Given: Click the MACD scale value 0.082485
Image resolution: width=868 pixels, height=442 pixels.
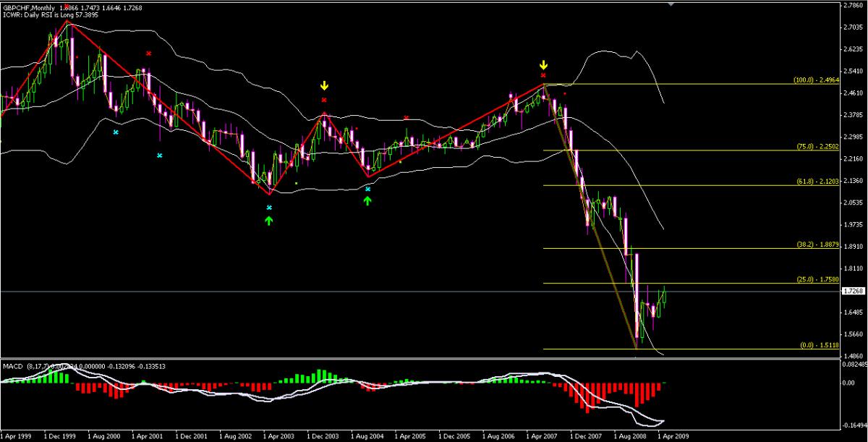Looking at the screenshot, I should point(854,364).
